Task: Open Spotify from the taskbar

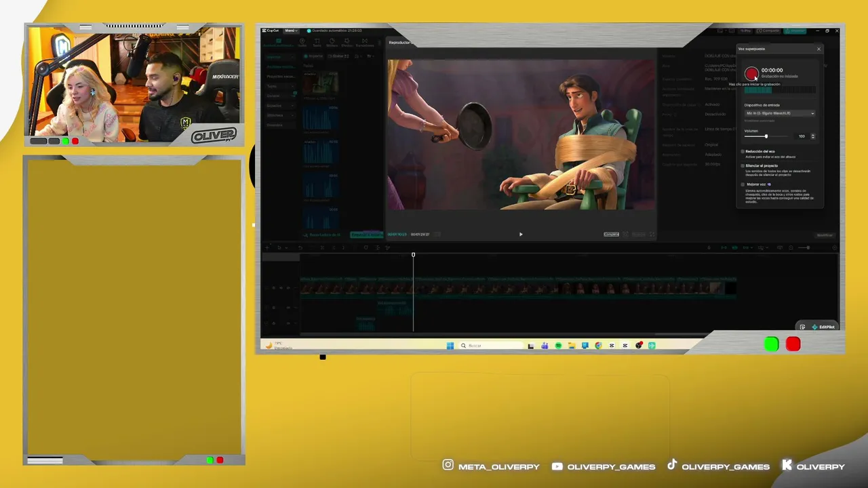Action: click(x=558, y=346)
